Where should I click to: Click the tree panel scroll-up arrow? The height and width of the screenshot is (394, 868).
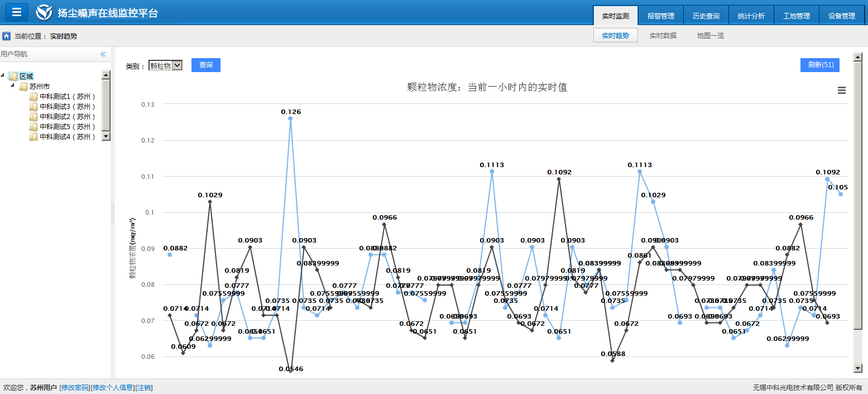coord(106,75)
